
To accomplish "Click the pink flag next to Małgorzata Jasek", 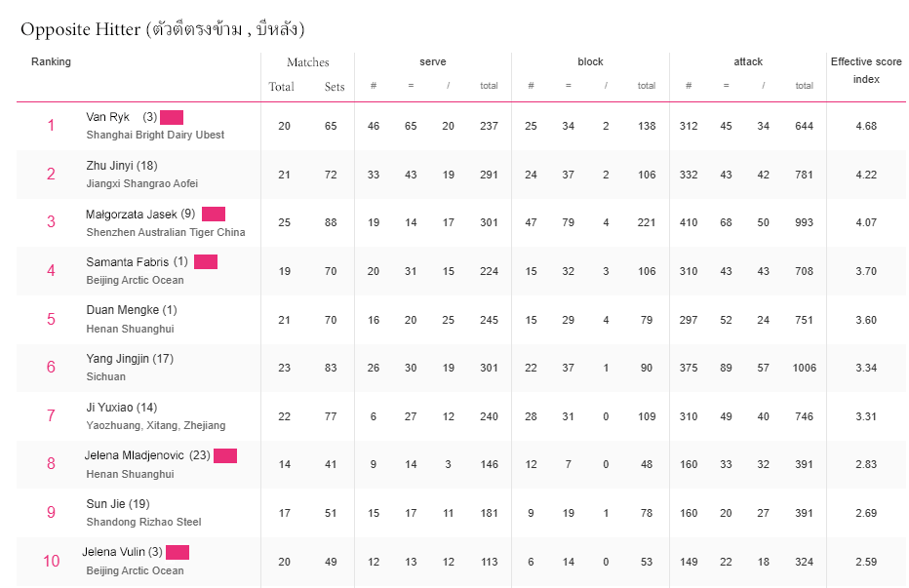I will 214,214.
